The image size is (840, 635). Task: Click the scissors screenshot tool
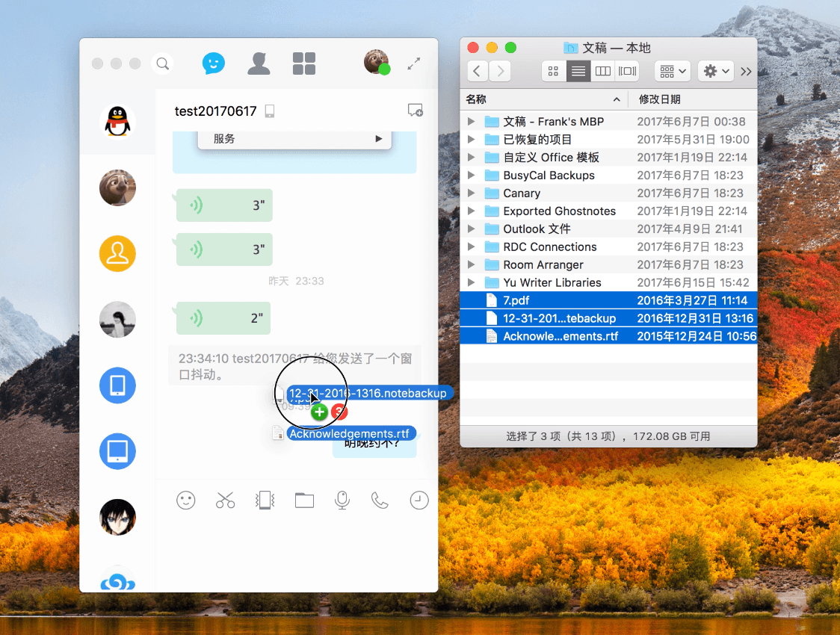[225, 501]
